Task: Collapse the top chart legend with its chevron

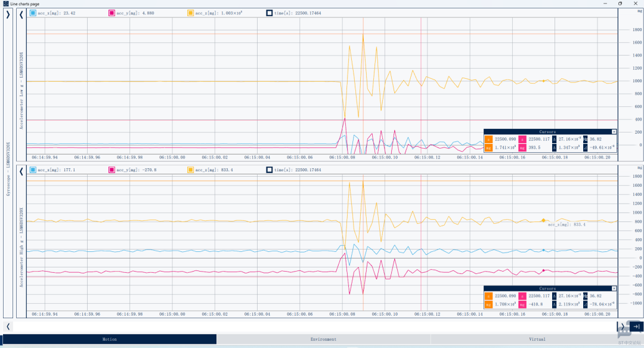Action: click(x=21, y=15)
